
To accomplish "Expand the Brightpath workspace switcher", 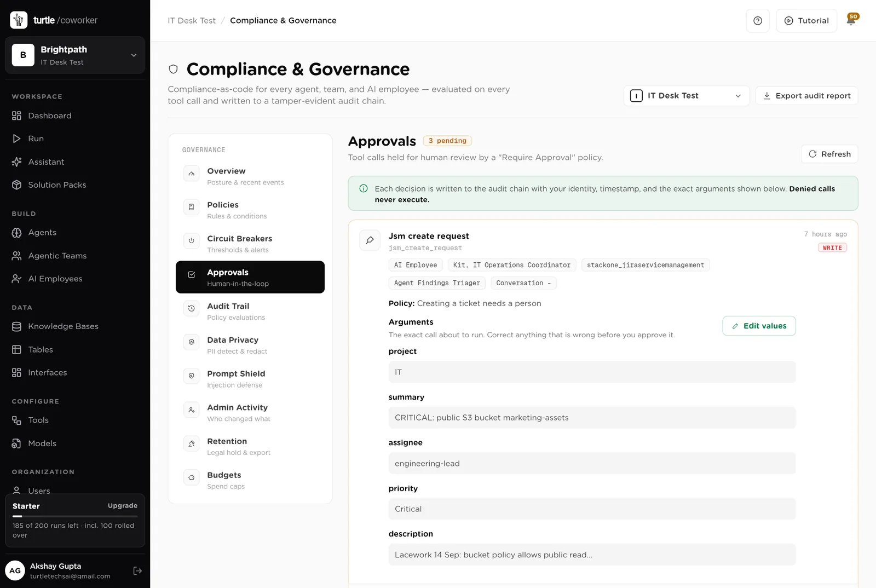I will tap(75, 55).
